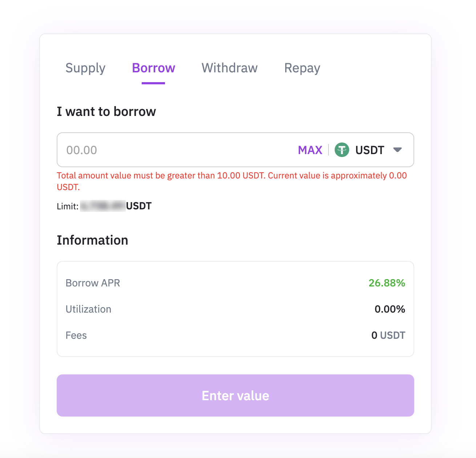Click the blurred Limit amount value
Screen dimensions: 476x458
pyautogui.click(x=103, y=206)
